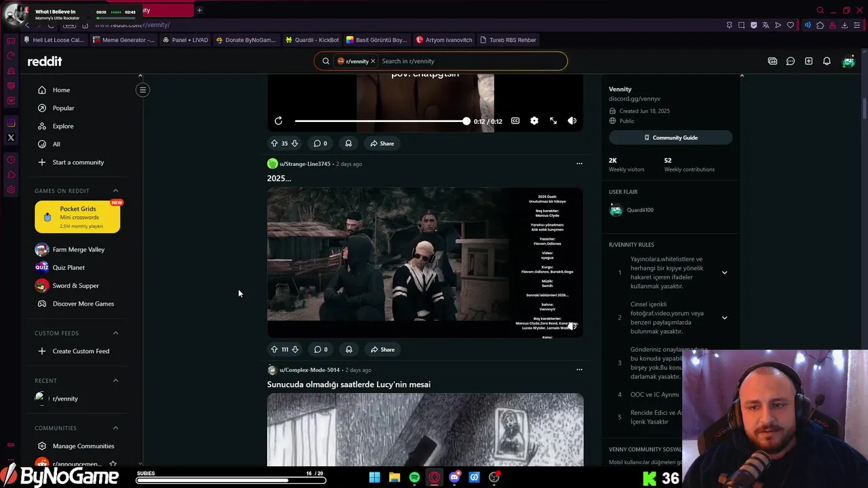Viewport: 868px width, 488px height.
Task: Open the user avatar menu
Action: tap(848, 62)
